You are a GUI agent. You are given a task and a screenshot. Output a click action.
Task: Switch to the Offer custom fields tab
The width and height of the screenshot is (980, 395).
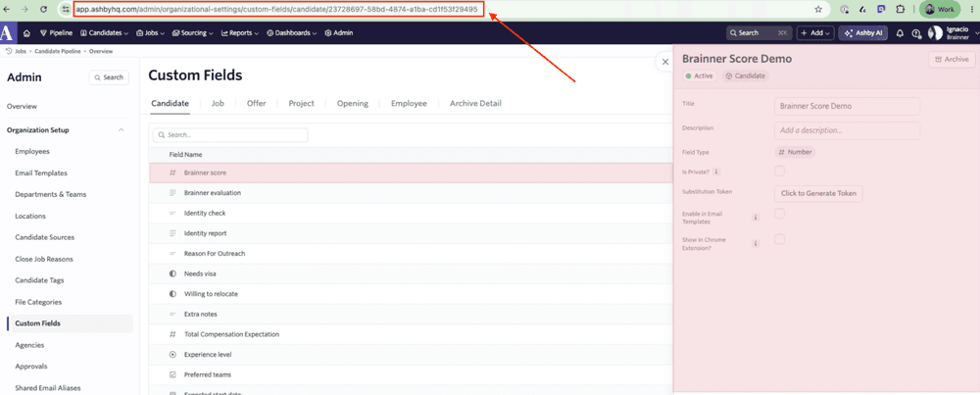(x=256, y=104)
